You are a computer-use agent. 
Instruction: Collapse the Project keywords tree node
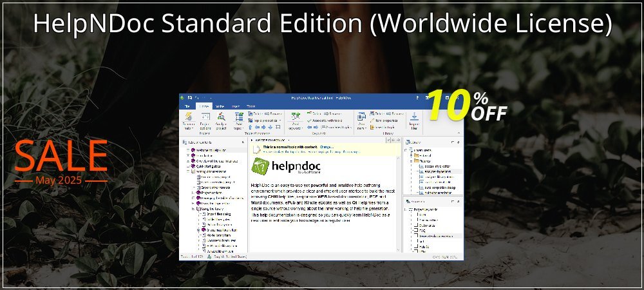405,209
